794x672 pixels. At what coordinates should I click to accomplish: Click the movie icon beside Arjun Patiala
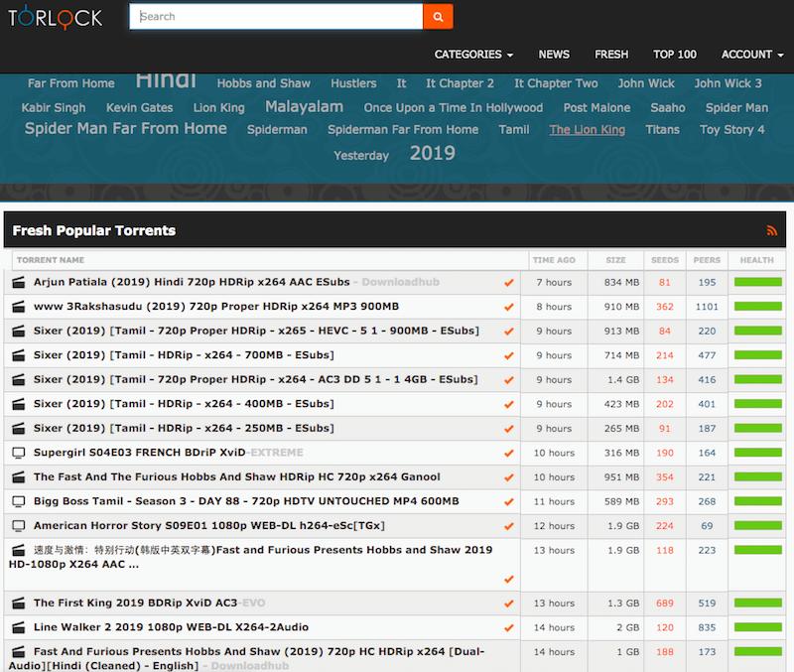(18, 283)
